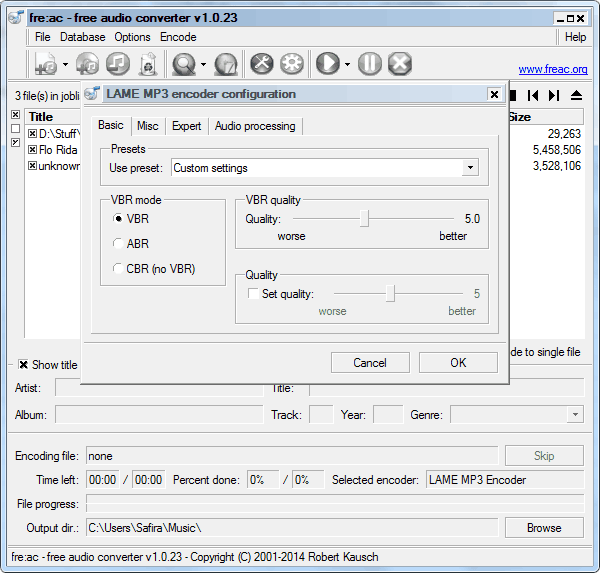Clear joblist recycle bin icon
The image size is (600, 573).
[148, 64]
